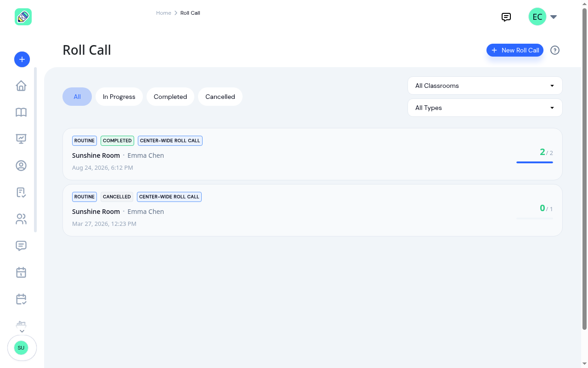Open the help question mark icon
This screenshot has height=368, width=588.
[x=555, y=50]
